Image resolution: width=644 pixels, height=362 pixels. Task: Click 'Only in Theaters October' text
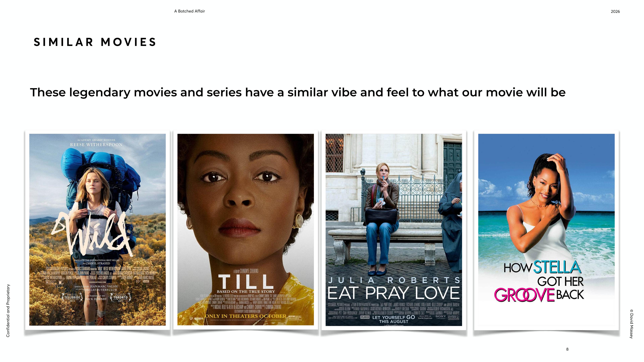(x=246, y=316)
